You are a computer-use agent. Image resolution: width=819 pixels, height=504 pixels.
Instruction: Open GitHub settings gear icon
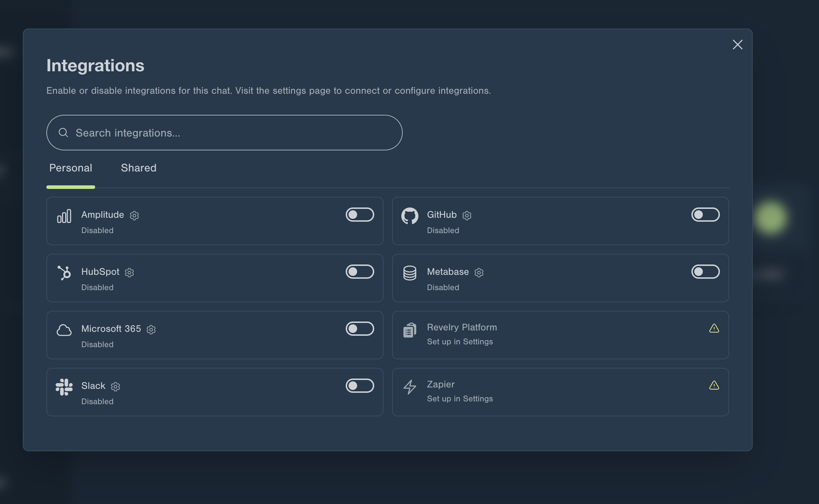tap(467, 216)
